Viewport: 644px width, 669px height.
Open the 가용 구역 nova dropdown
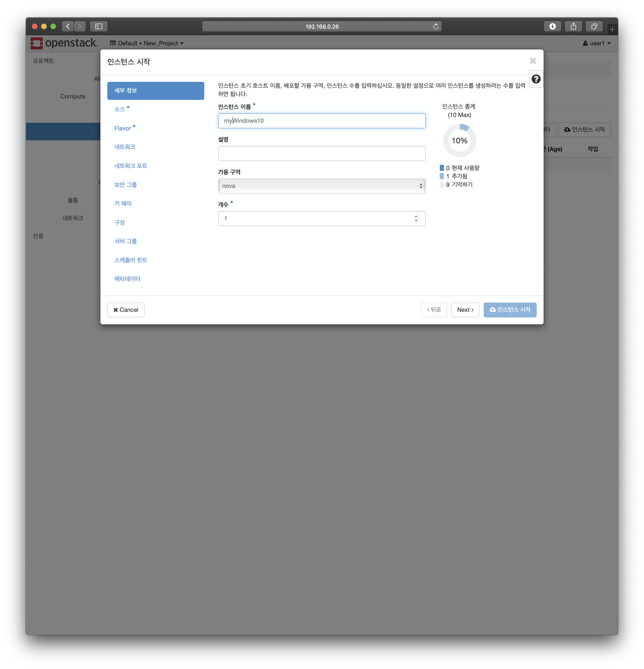(x=321, y=186)
